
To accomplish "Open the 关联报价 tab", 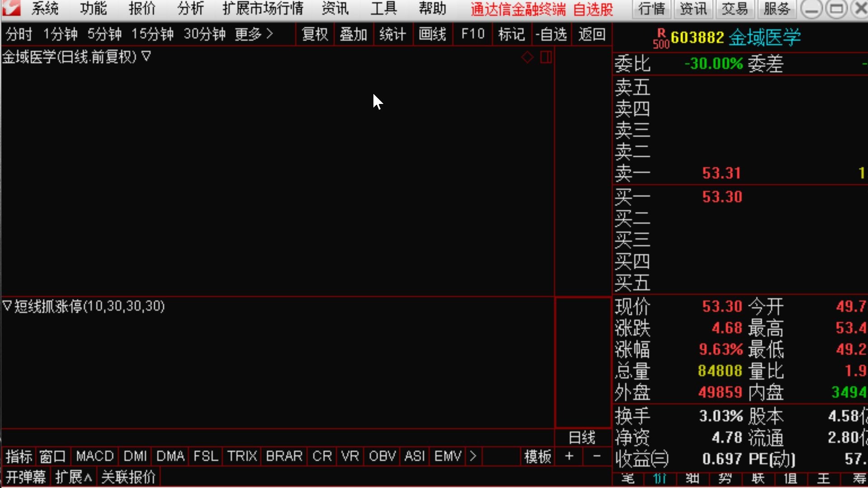I will pyautogui.click(x=128, y=477).
